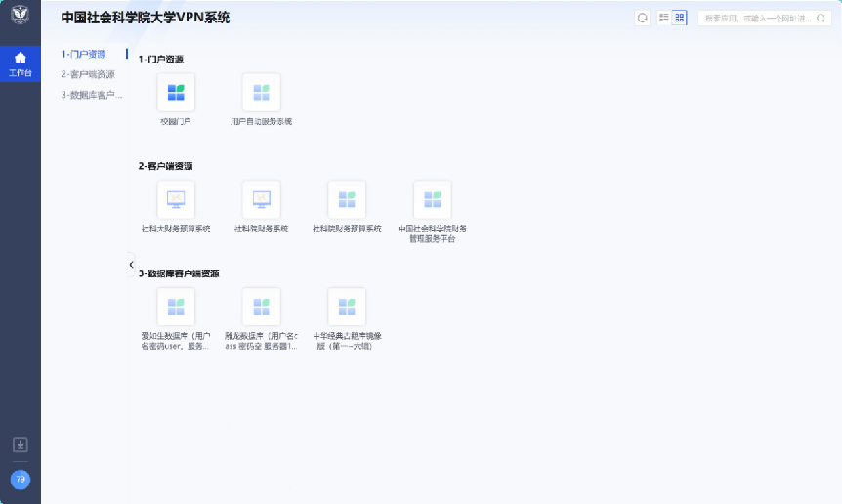
Task: Click the user avatar at bottom left
Action: (21, 480)
